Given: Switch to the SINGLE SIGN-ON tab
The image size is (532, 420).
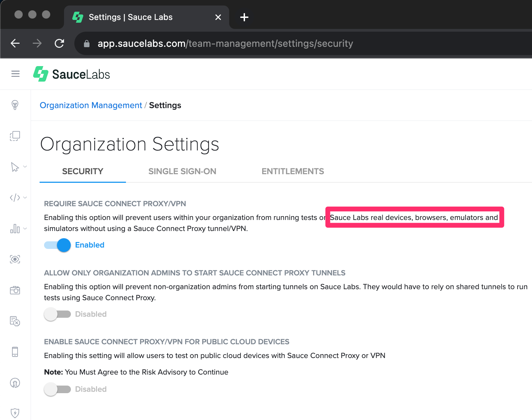Looking at the screenshot, I should 182,171.
